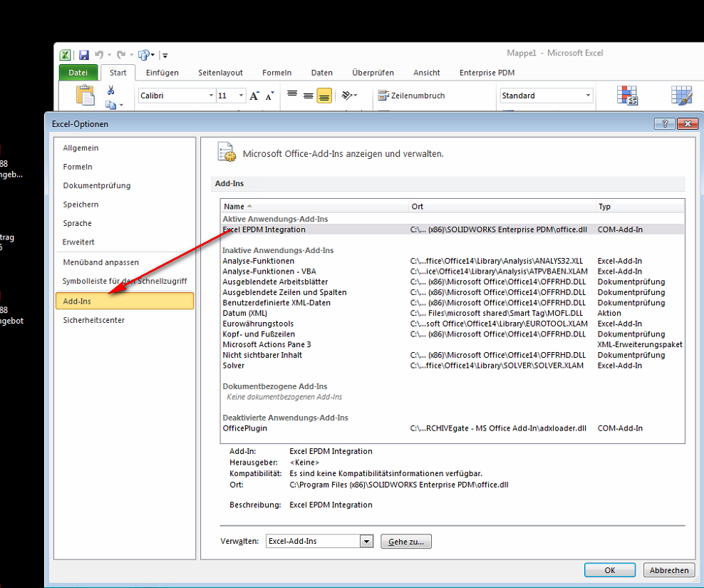
Task: Expand the undo history dropdown arrow
Action: point(108,56)
